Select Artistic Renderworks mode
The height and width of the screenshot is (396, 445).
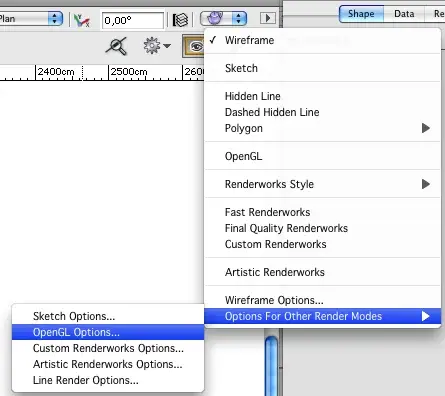coord(322,272)
